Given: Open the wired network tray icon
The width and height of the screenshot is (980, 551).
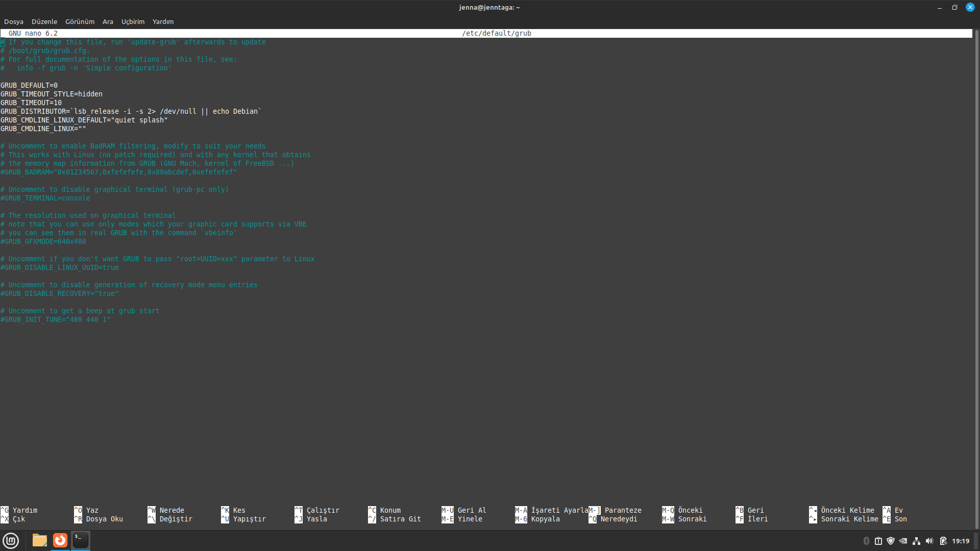Looking at the screenshot, I should coord(917,541).
